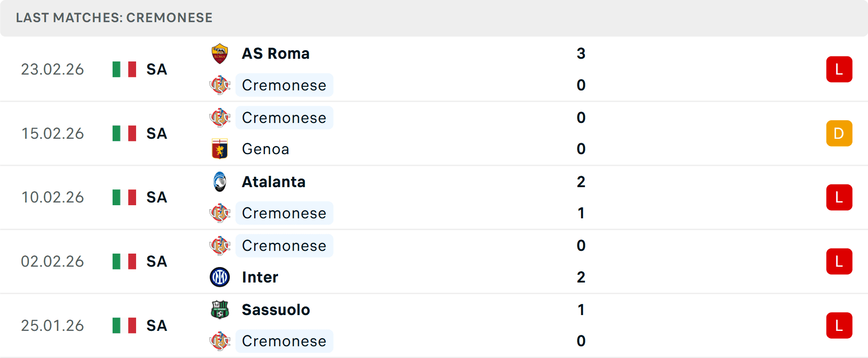
Task: Click the Sassuolo club crest
Action: [220, 310]
